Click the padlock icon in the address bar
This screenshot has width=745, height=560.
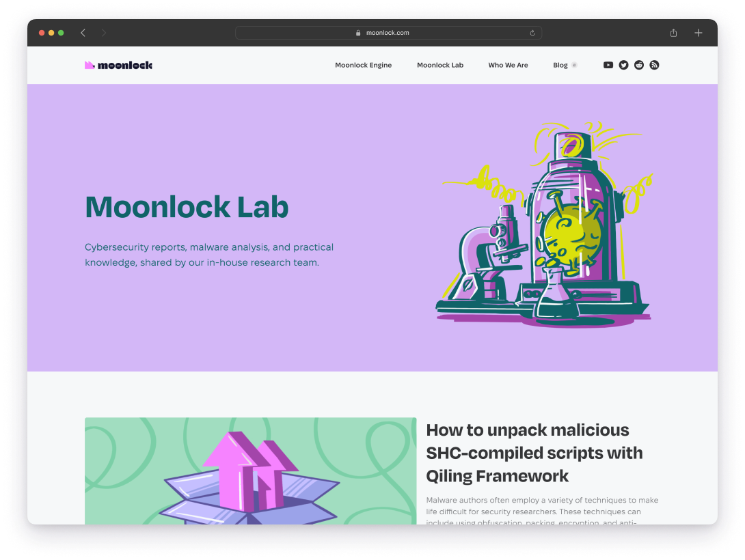pyautogui.click(x=358, y=32)
